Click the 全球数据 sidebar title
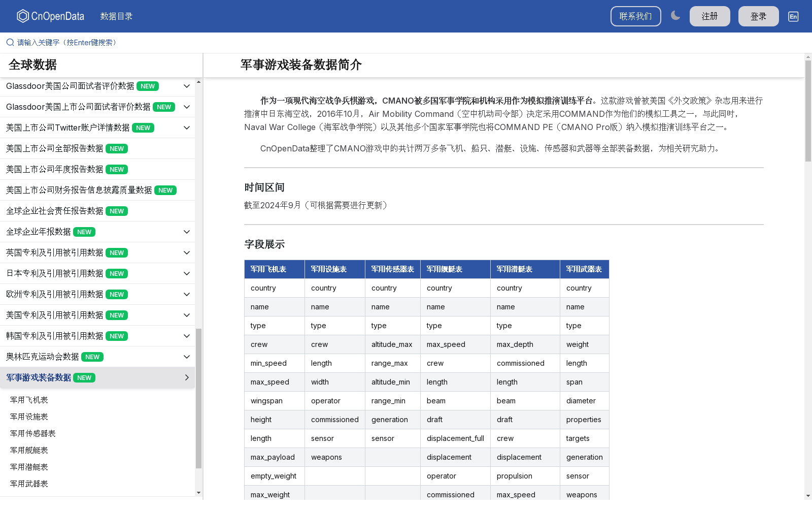Image resolution: width=812 pixels, height=508 pixels. [32, 65]
